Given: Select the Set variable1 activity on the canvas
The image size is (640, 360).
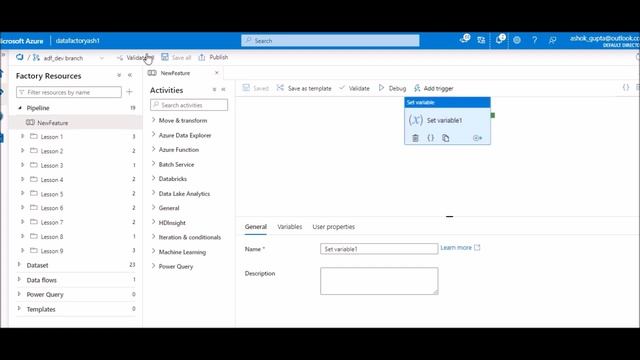Looking at the screenshot, I should 447,120.
